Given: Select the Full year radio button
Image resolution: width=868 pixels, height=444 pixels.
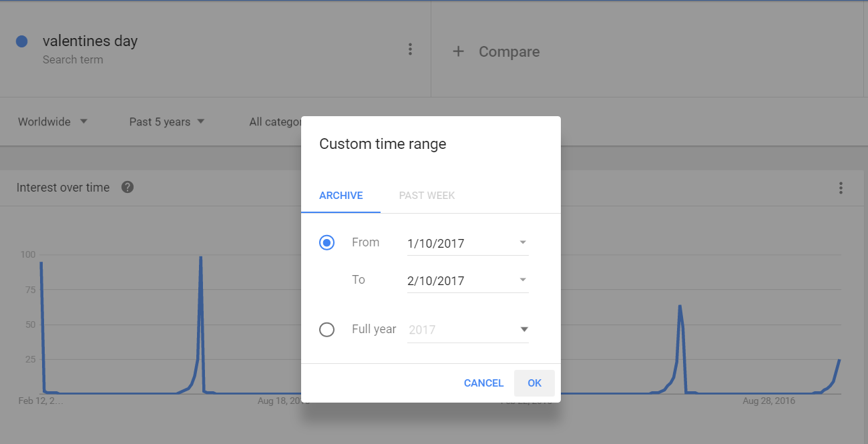Looking at the screenshot, I should point(327,330).
